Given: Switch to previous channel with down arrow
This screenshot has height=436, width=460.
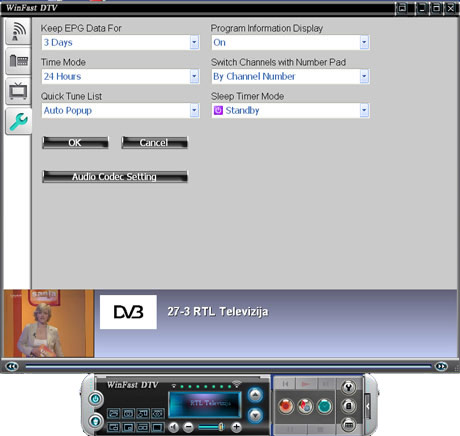Looking at the screenshot, I should point(255,415).
